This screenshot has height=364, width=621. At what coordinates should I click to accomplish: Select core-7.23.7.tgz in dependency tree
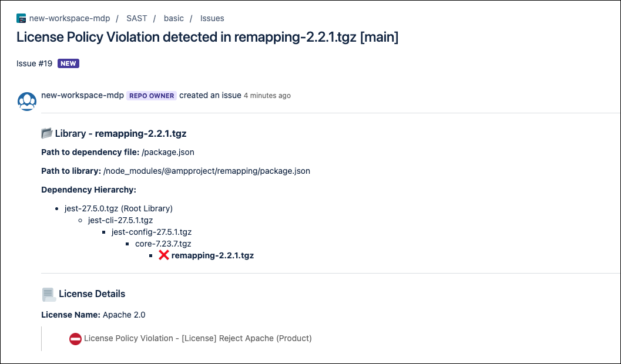163,244
